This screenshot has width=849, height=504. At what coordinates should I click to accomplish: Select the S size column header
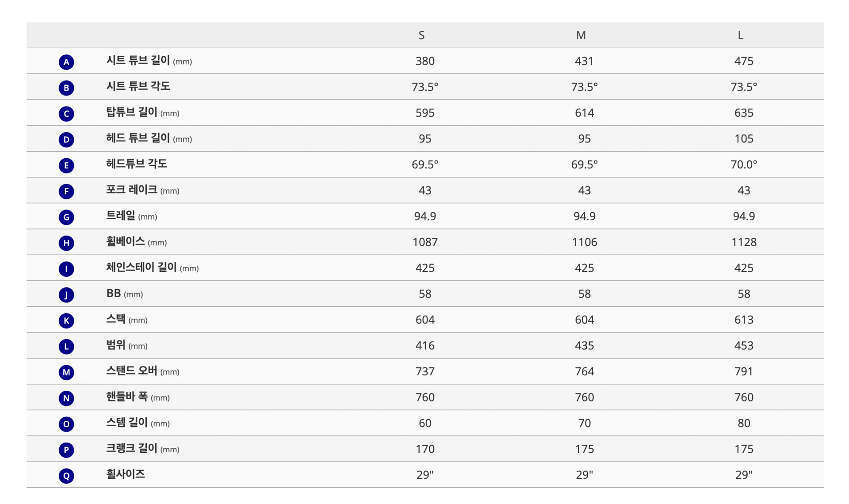coord(421,35)
